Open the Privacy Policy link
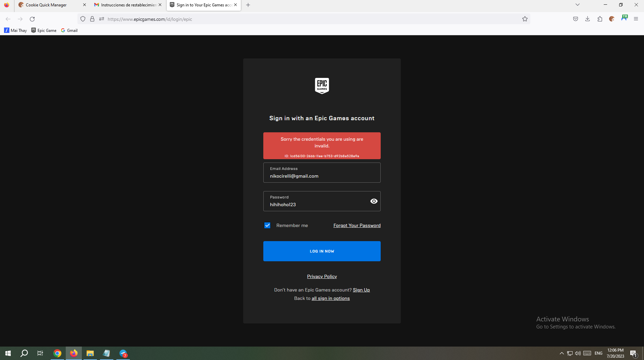This screenshot has width=644, height=360. pos(322,276)
